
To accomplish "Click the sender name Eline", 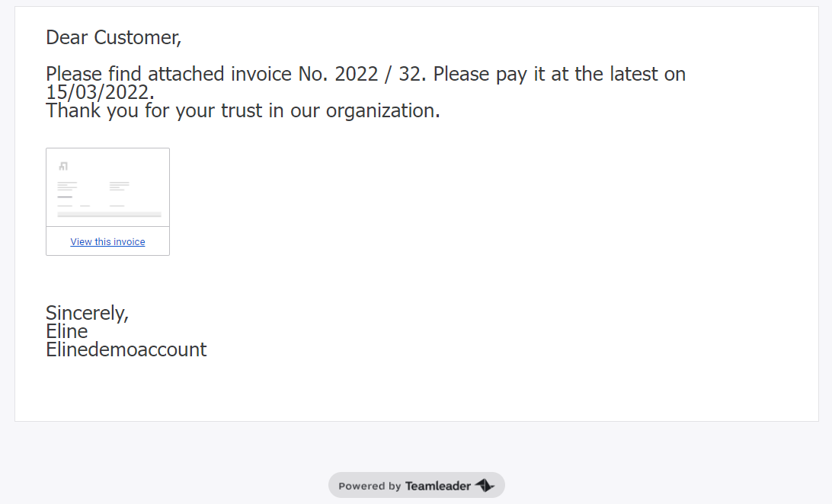I will [x=67, y=331].
